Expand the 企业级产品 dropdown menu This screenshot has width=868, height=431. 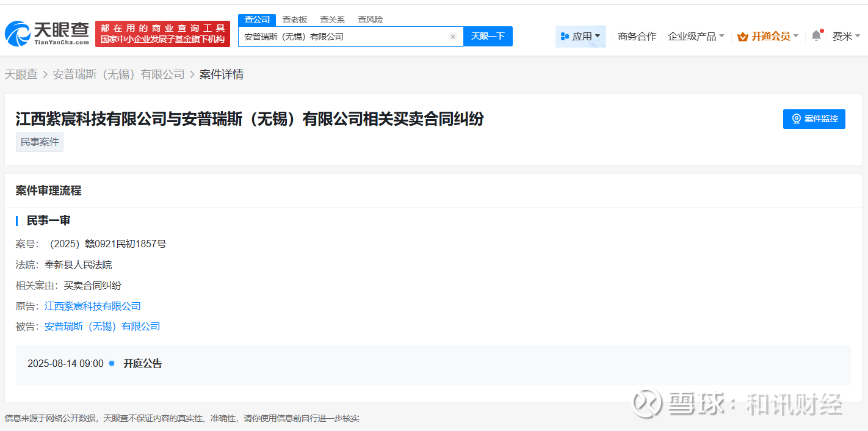tap(696, 37)
